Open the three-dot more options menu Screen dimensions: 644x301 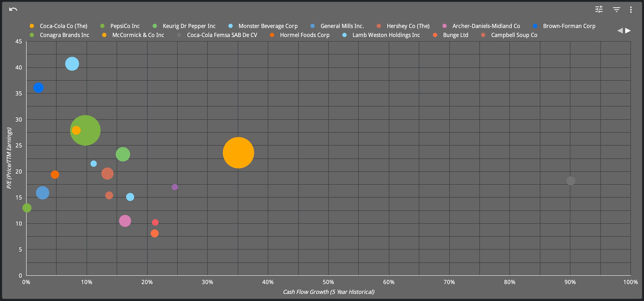point(631,10)
